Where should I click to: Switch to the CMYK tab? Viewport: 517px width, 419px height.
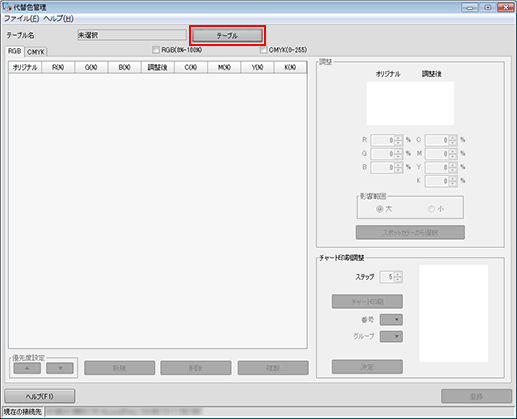tap(36, 52)
